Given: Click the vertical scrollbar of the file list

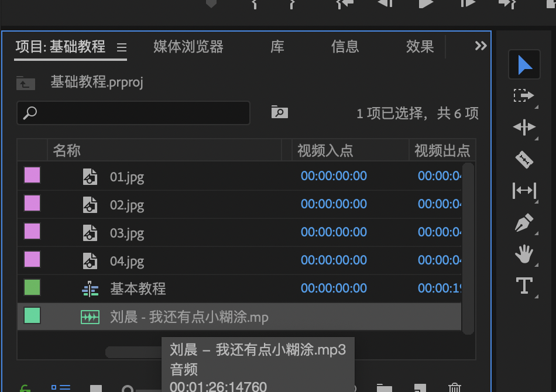Looking at the screenshot, I should pyautogui.click(x=468, y=248).
